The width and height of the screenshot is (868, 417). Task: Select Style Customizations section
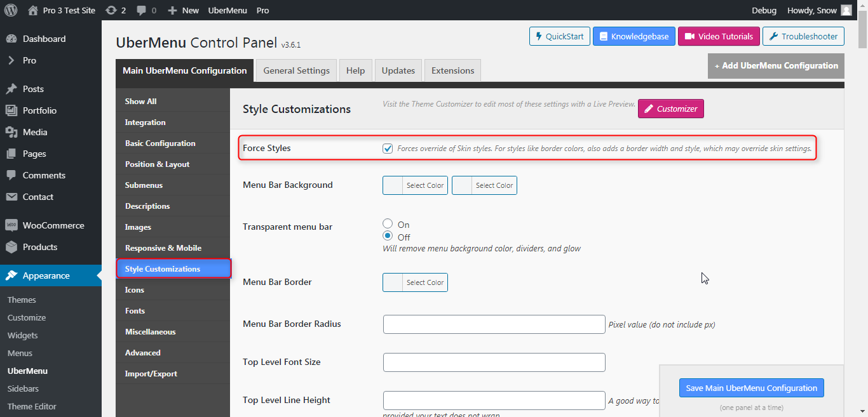[173, 269]
